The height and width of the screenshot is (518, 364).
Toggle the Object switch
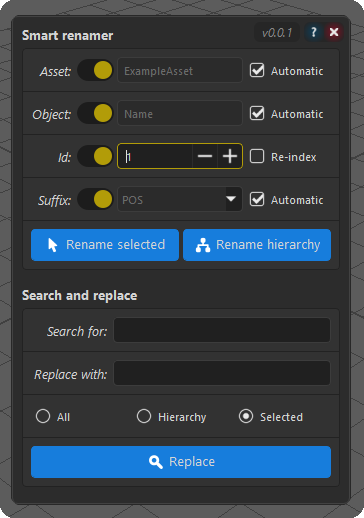(95, 113)
